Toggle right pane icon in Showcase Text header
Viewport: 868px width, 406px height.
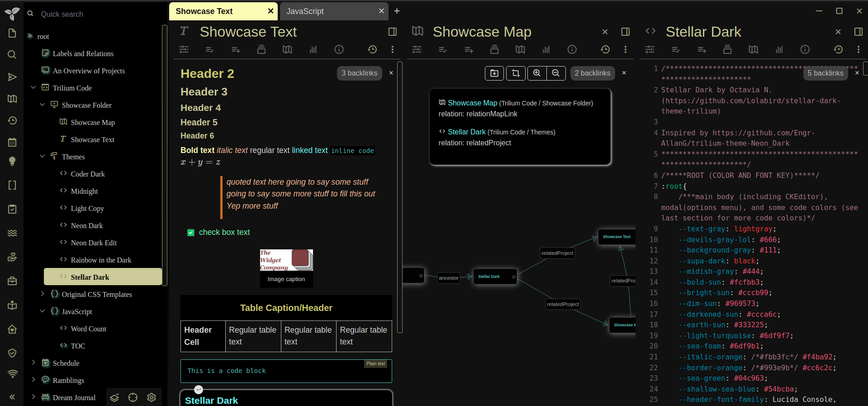pyautogui.click(x=393, y=32)
